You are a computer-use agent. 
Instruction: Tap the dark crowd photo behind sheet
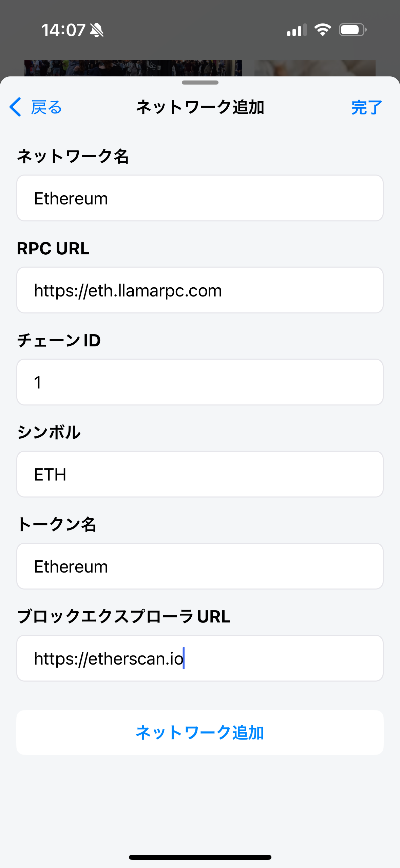tap(133, 68)
